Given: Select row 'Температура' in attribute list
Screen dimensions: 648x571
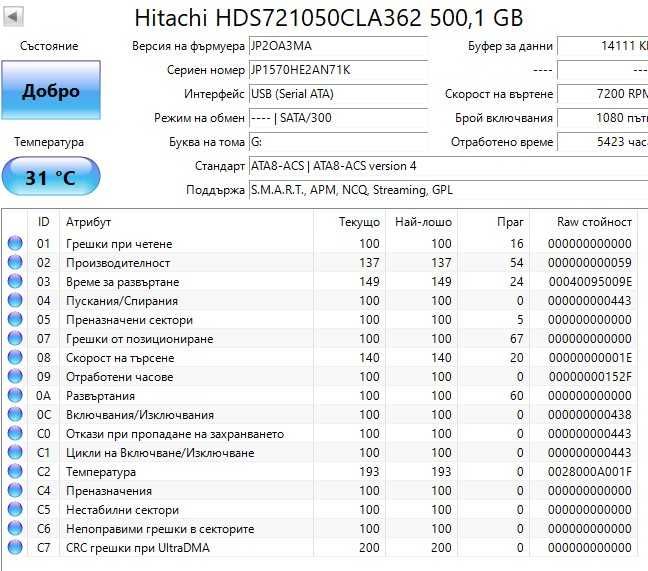Looking at the screenshot, I should (321, 471).
